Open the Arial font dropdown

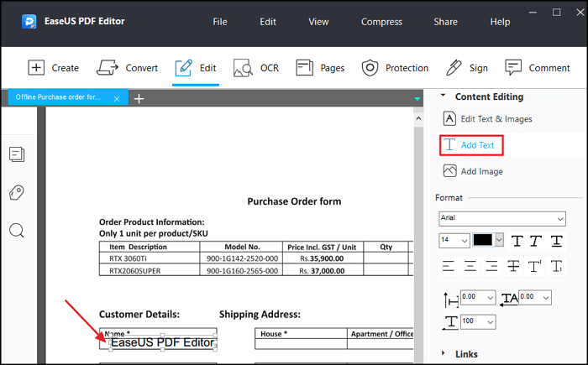point(502,218)
